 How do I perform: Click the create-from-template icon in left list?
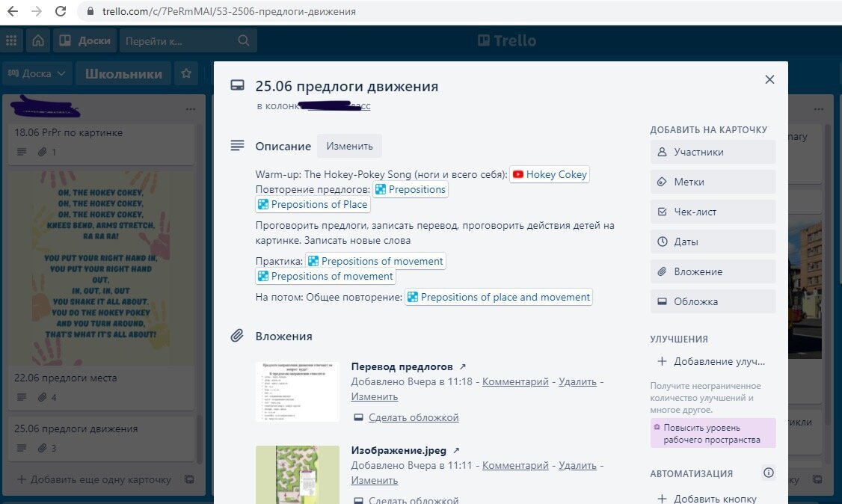189,479
